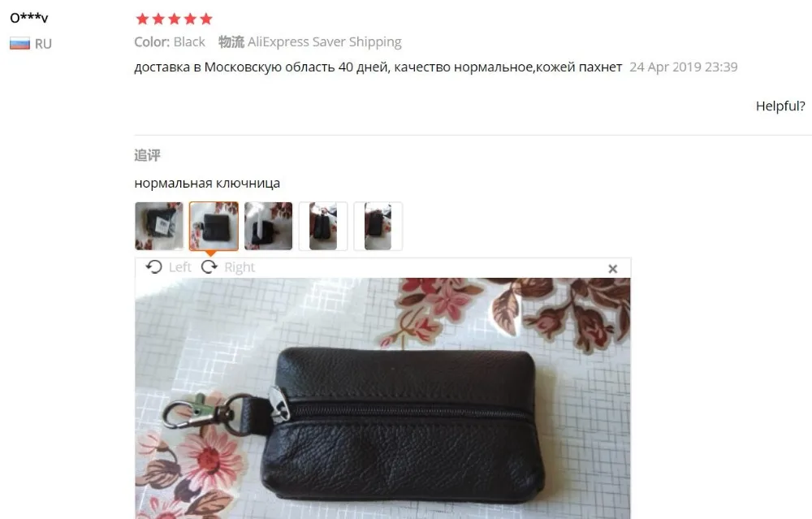Click the Helpful? link
The width and height of the screenshot is (812, 519).
coord(780,106)
